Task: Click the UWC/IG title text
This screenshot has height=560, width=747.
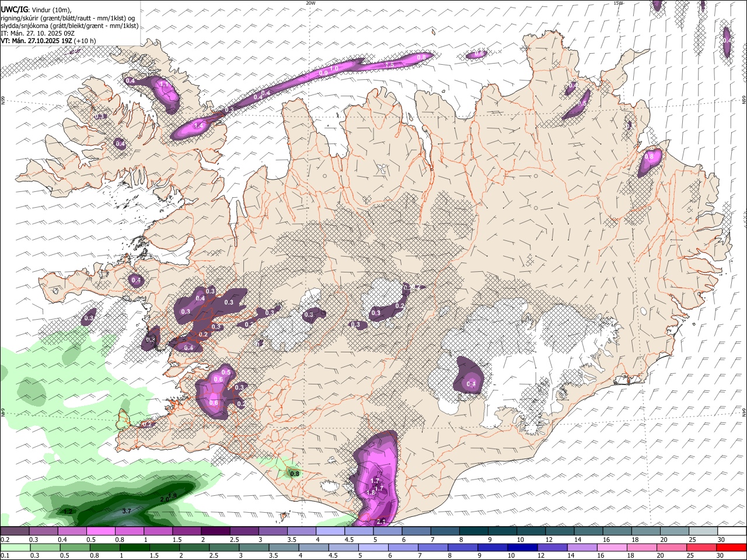Action: (x=14, y=10)
